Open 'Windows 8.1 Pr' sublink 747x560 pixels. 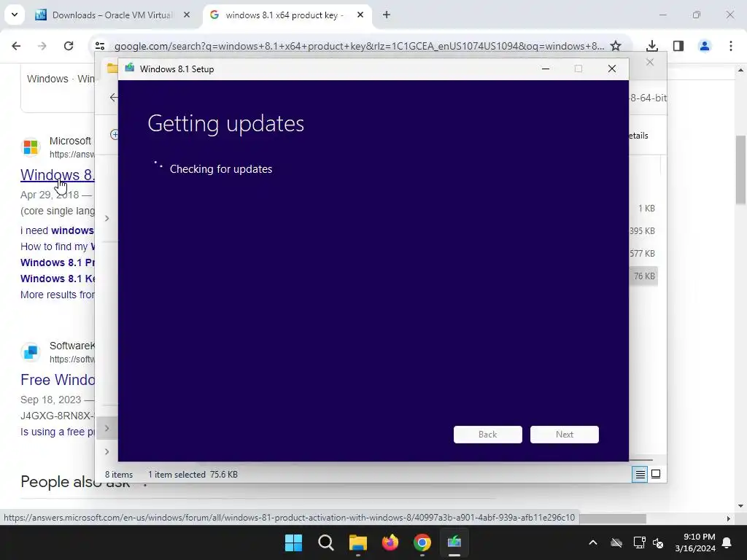coord(57,262)
